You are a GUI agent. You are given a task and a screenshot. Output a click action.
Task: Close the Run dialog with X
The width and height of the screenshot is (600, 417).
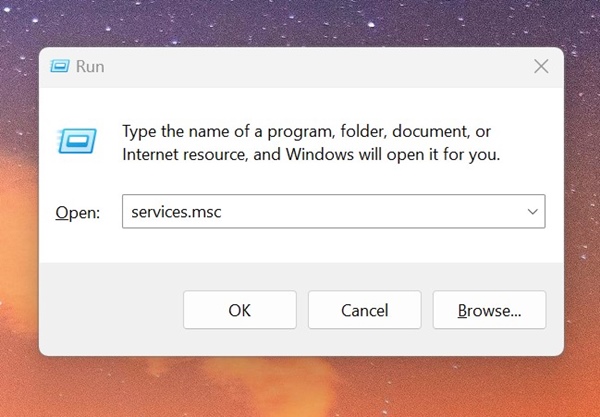(541, 67)
